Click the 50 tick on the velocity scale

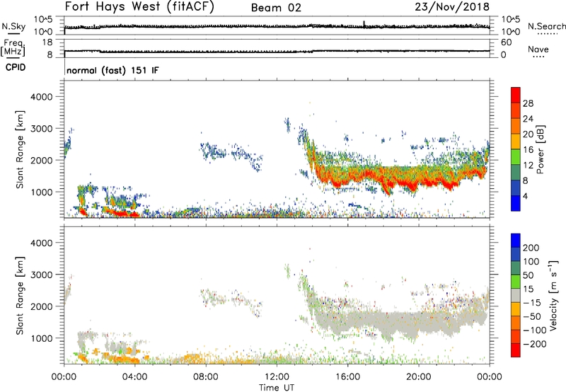529,275
